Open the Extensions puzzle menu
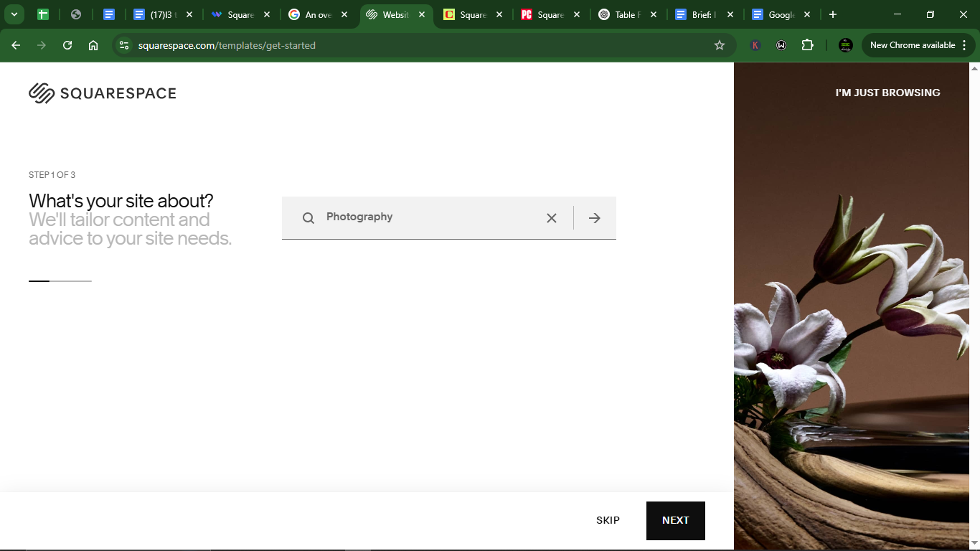The height and width of the screenshot is (551, 980). point(808,45)
